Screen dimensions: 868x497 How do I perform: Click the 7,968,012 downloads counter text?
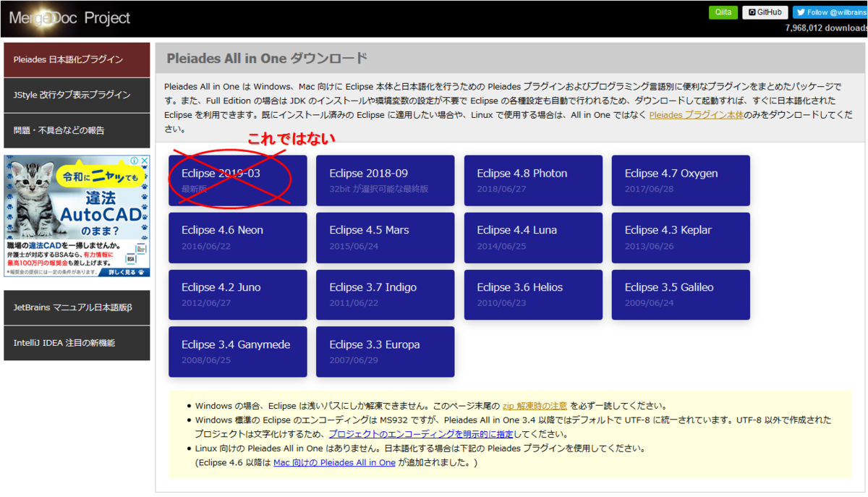(826, 28)
